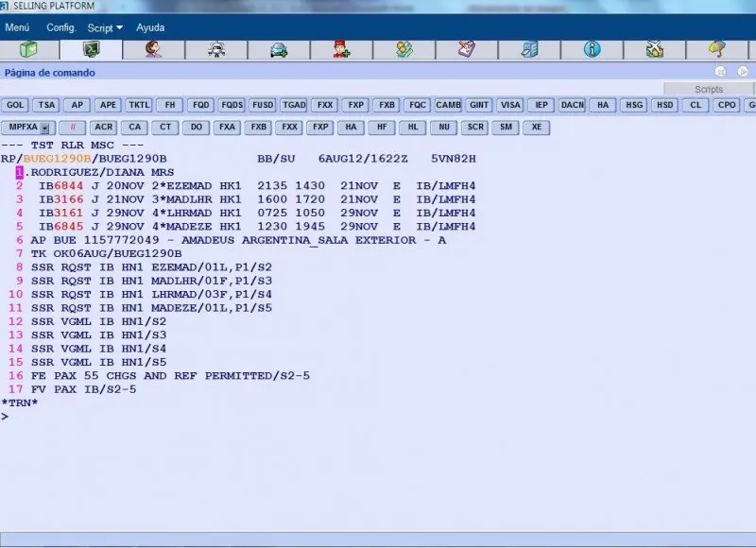
Task: Click the GOL quick command button
Action: pos(15,106)
